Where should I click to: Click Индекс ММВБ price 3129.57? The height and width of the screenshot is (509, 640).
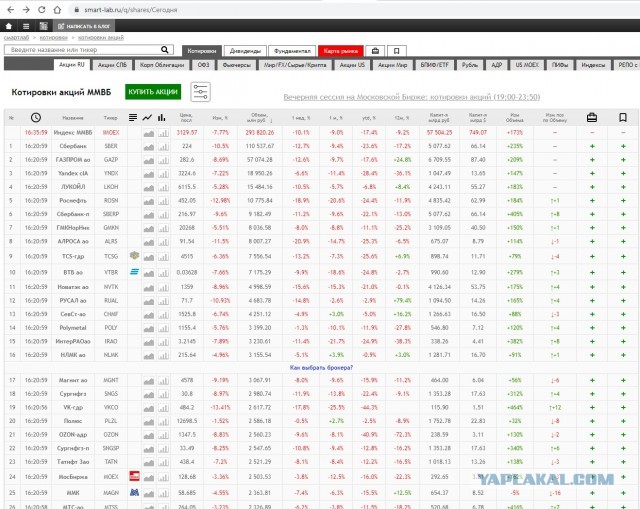[187, 133]
